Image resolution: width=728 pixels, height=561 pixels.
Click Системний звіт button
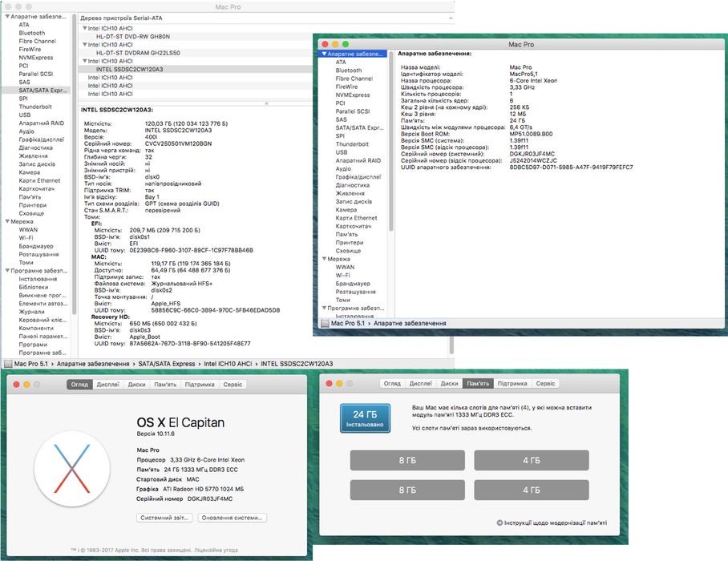click(x=164, y=518)
